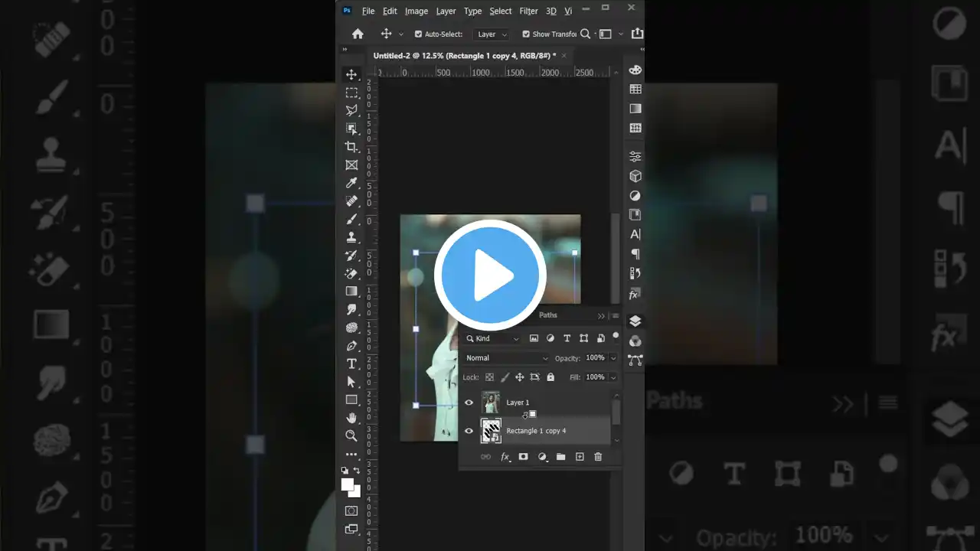Open the Image menu
The image size is (980, 551).
(x=416, y=11)
